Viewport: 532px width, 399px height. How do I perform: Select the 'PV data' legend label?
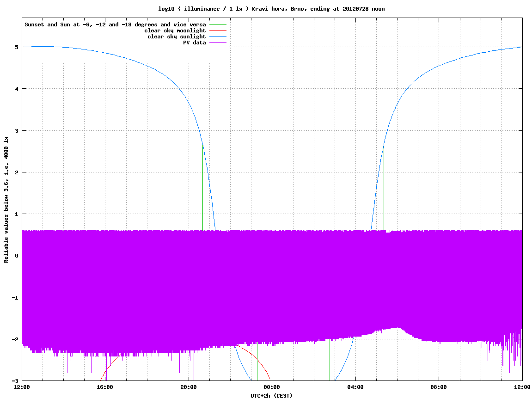pyautogui.click(x=195, y=43)
